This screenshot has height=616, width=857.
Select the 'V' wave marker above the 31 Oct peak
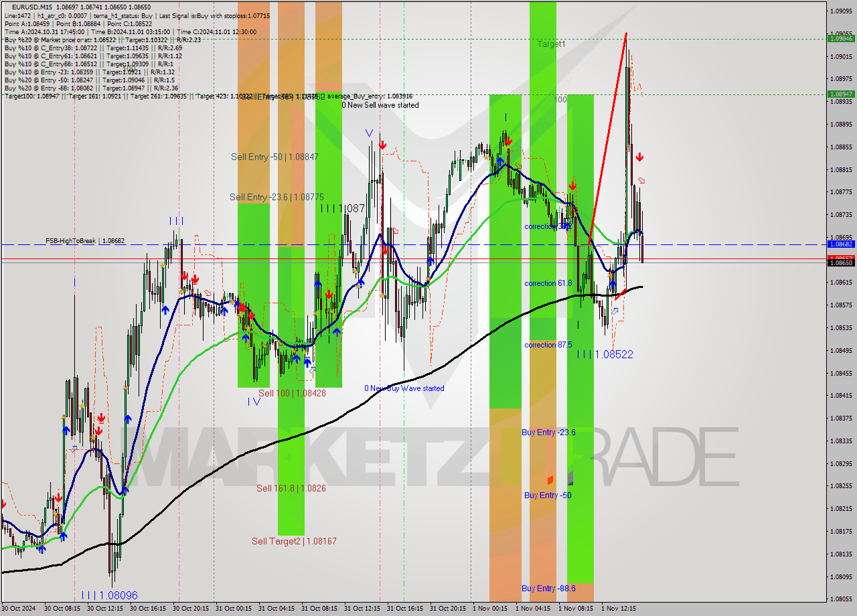coord(369,133)
